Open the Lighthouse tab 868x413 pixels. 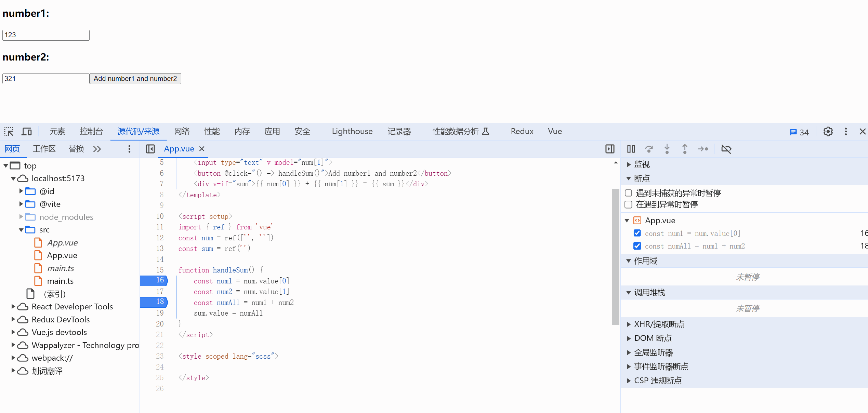pyautogui.click(x=352, y=132)
